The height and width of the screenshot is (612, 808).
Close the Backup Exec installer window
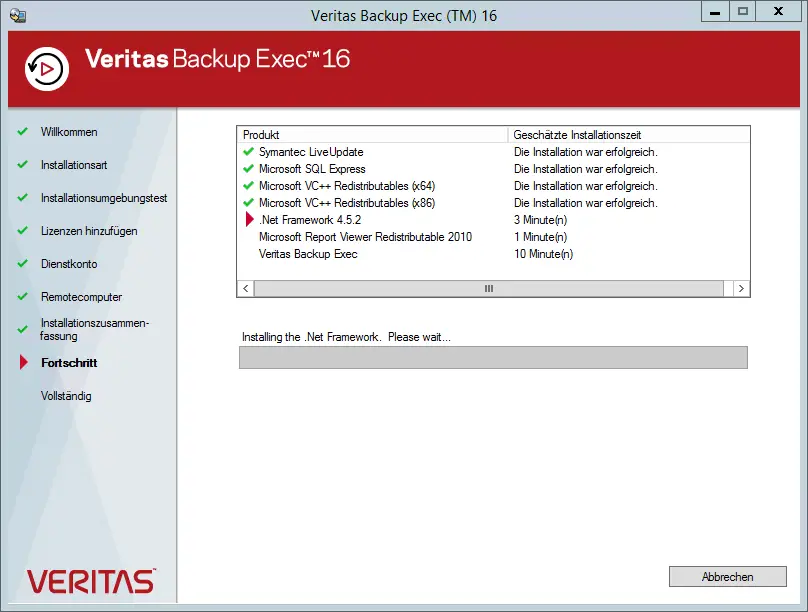tap(778, 11)
